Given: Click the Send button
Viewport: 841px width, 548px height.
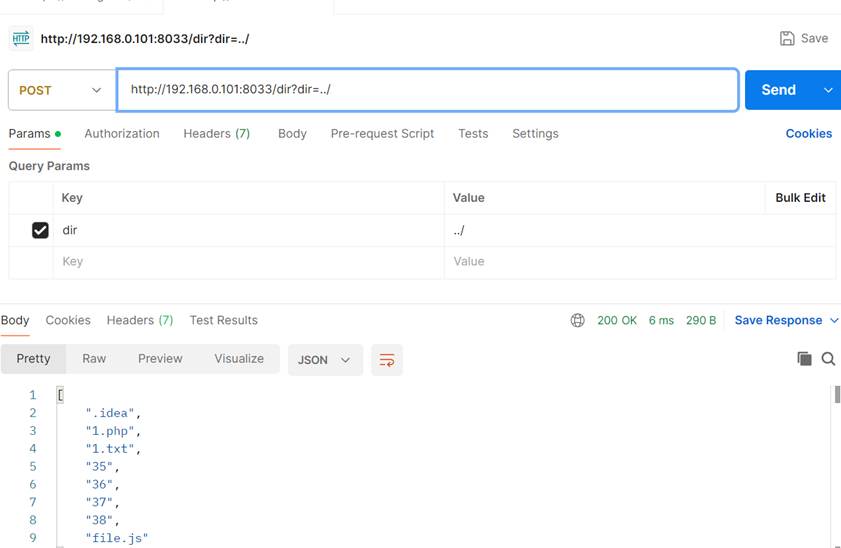Looking at the screenshot, I should [x=779, y=90].
